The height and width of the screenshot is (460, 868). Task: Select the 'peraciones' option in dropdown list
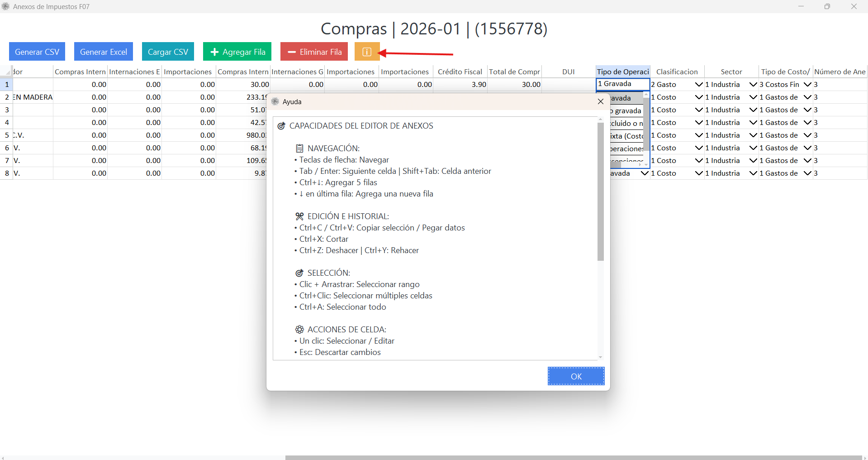[626, 149]
